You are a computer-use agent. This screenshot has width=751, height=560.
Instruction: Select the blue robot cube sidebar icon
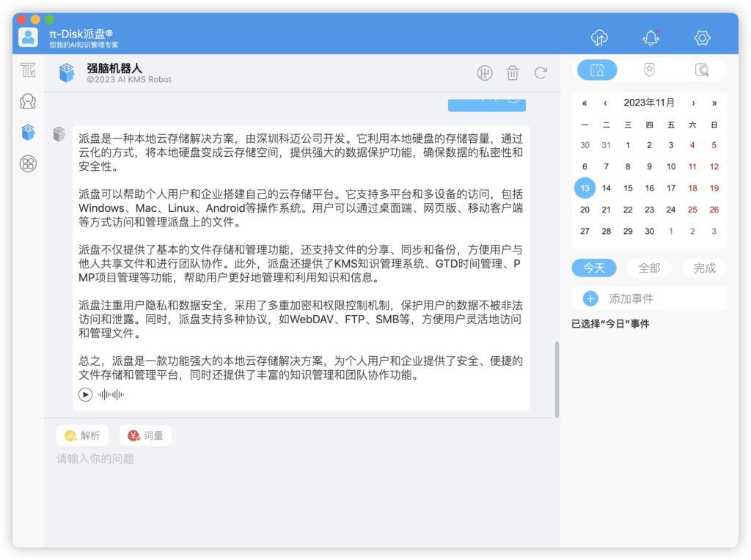pyautogui.click(x=29, y=132)
